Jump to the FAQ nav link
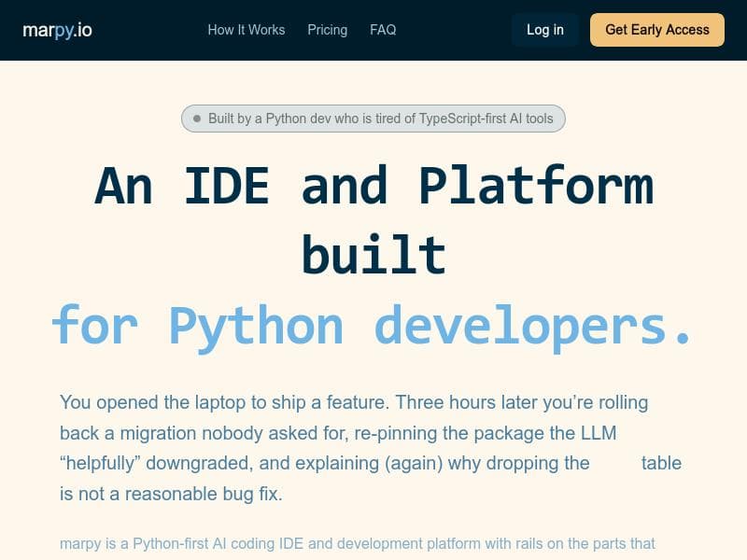 (x=383, y=30)
